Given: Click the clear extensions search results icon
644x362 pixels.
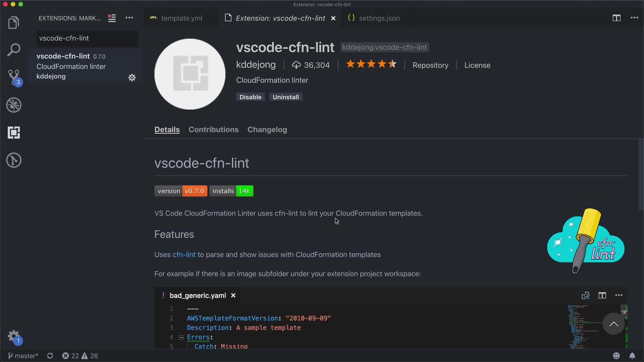Looking at the screenshot, I should pyautogui.click(x=112, y=18).
